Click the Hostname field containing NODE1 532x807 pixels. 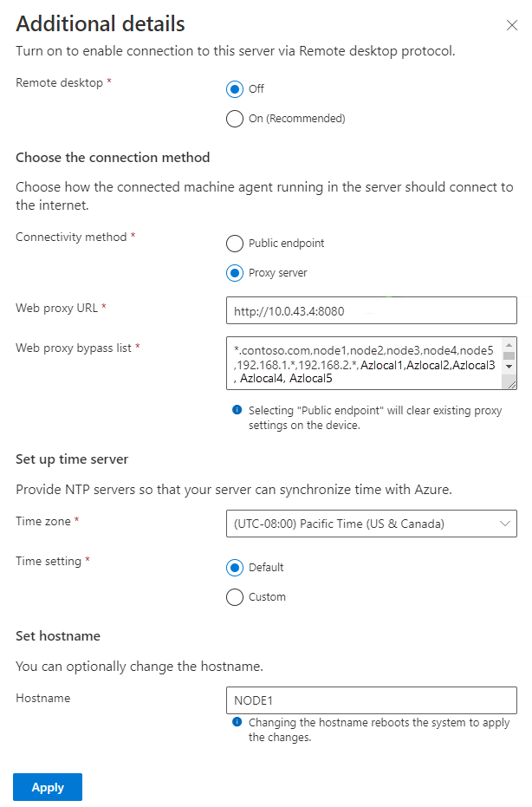372,700
